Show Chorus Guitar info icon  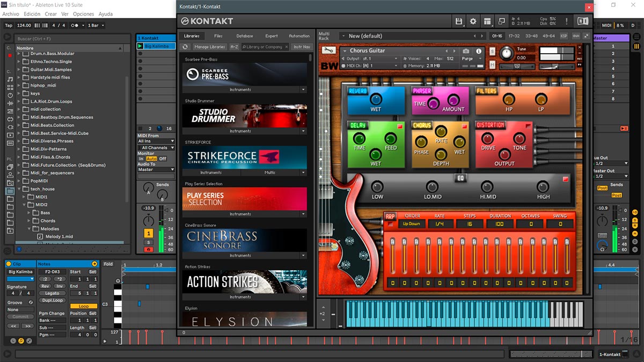pyautogui.click(x=479, y=51)
